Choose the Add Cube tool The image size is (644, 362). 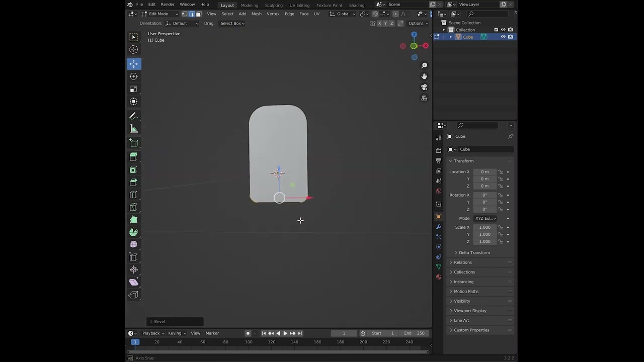click(x=134, y=143)
